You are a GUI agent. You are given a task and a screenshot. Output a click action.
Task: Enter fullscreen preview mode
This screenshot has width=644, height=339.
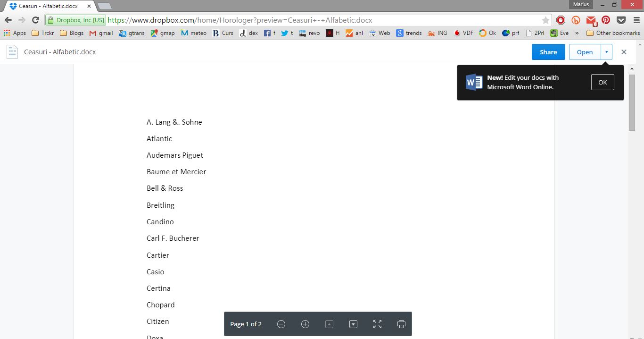pos(377,324)
